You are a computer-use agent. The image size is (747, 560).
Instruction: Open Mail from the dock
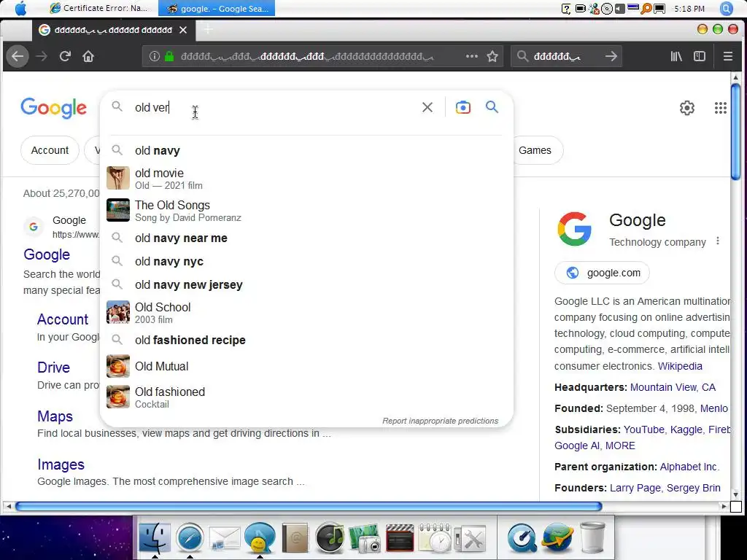(225, 539)
